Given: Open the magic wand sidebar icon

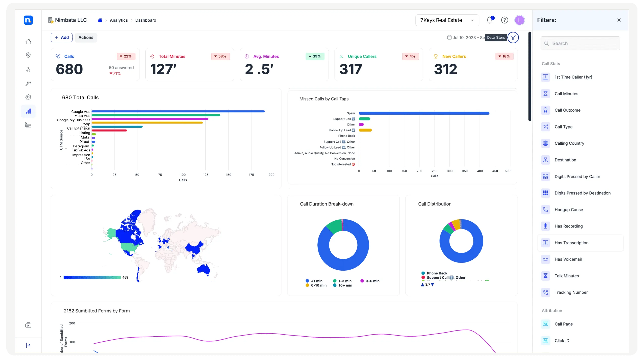Looking at the screenshot, I should 28,83.
